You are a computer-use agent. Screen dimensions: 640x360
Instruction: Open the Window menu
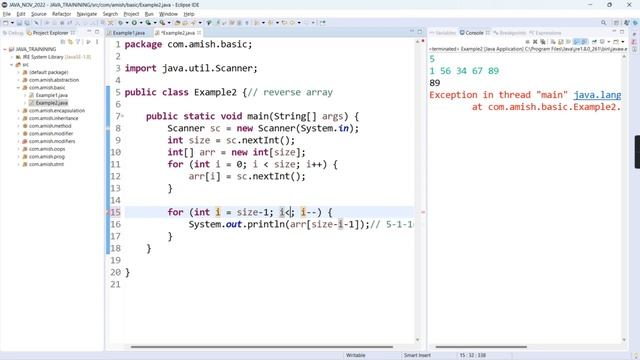coord(168,14)
